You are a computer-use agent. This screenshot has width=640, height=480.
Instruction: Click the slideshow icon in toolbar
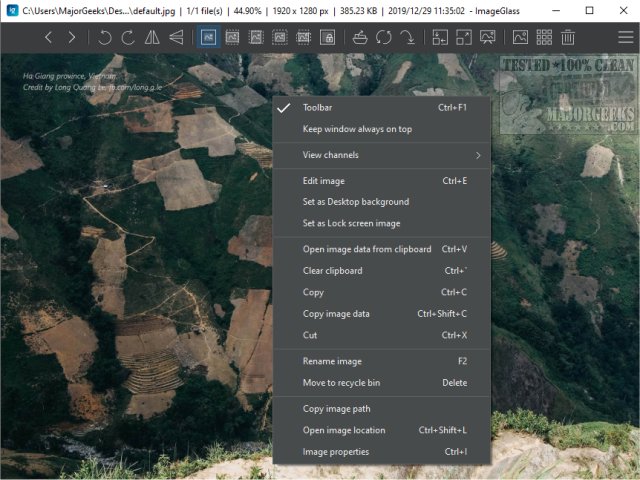tap(488, 38)
